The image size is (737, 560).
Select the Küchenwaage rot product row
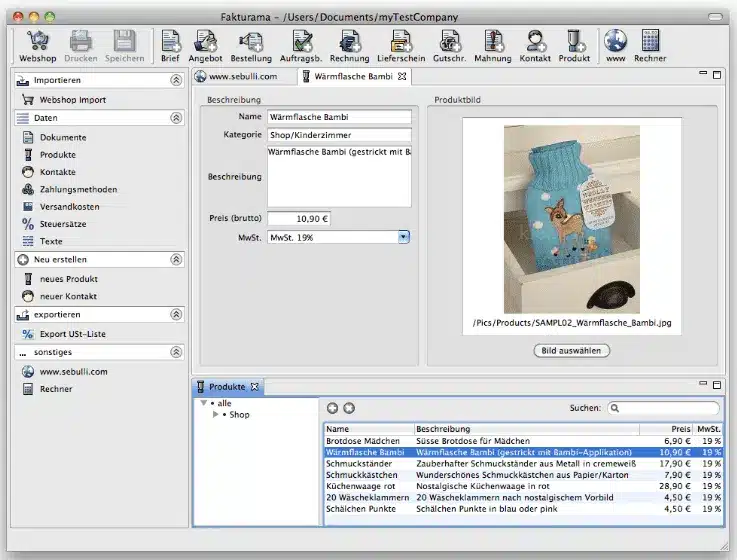360,485
